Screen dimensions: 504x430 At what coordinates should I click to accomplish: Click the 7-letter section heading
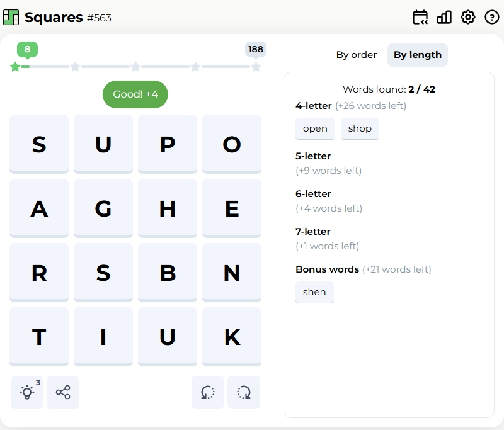pyautogui.click(x=312, y=232)
